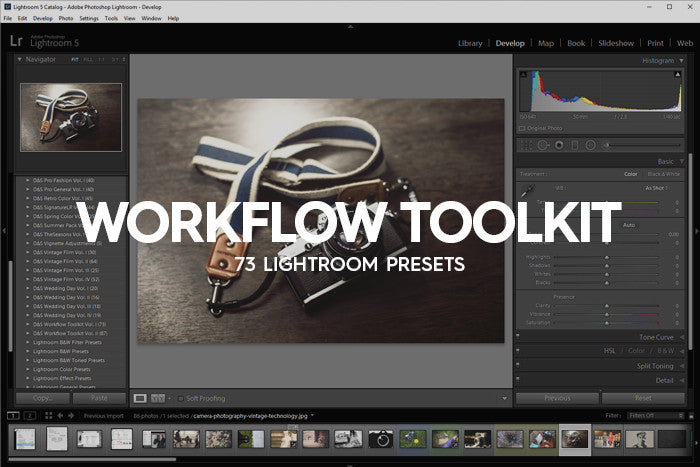The height and width of the screenshot is (467, 700).
Task: Click the Copy... button
Action: 43,398
